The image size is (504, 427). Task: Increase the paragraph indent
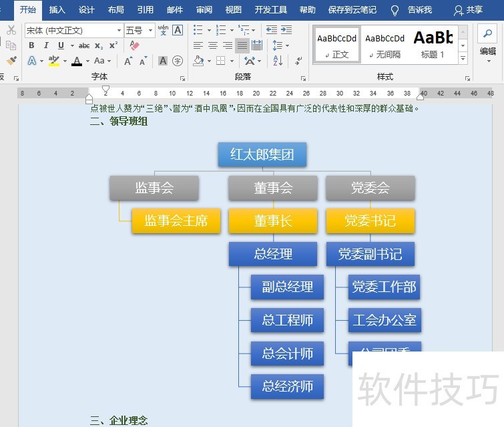pos(286,30)
